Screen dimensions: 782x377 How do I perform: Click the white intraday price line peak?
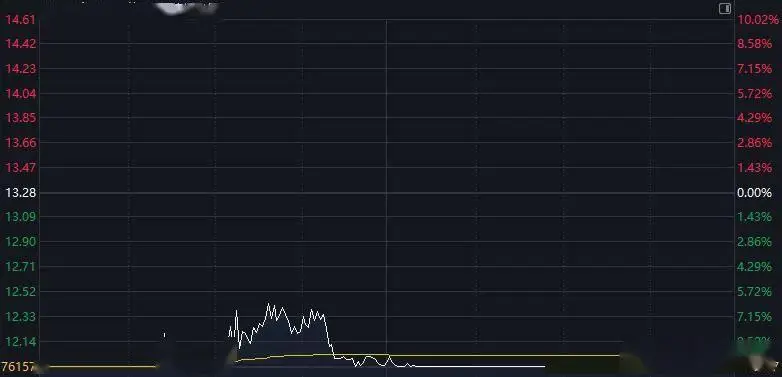269,304
